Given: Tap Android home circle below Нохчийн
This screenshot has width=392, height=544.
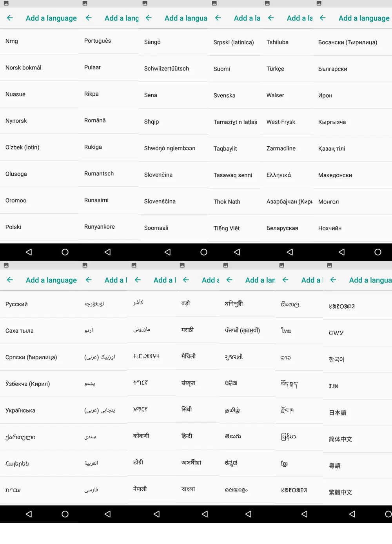Looking at the screenshot, I should (377, 252).
